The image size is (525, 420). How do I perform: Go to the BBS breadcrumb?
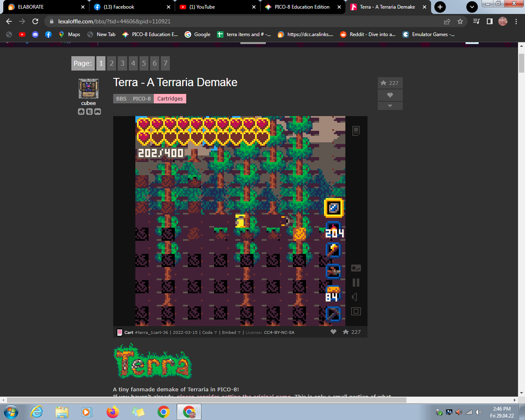click(121, 99)
